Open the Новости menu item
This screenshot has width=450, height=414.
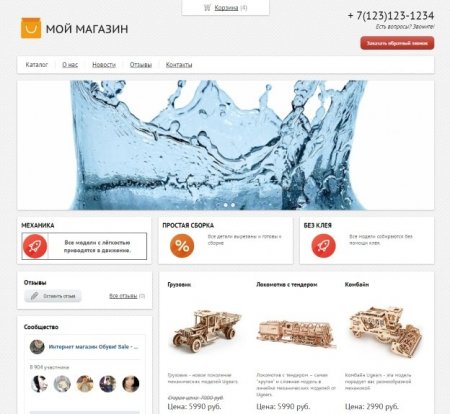[104, 65]
